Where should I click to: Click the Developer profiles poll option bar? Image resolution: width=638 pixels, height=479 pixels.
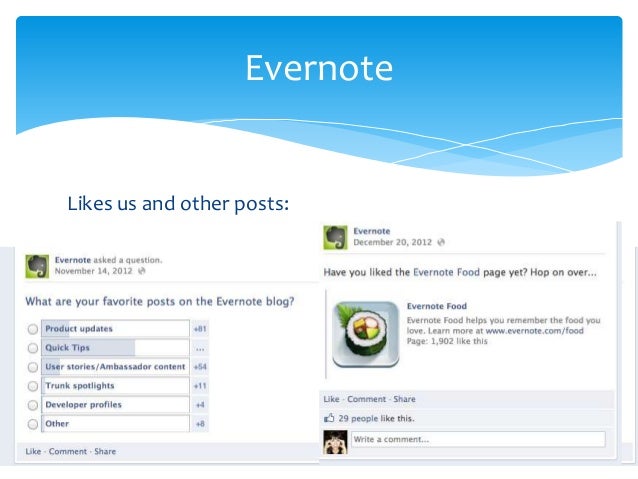116,405
